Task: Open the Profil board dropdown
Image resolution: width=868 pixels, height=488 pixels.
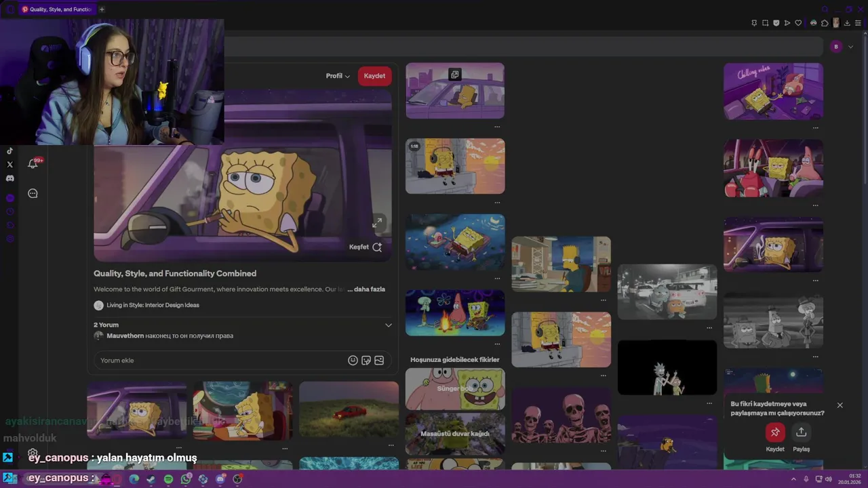Action: pos(338,76)
